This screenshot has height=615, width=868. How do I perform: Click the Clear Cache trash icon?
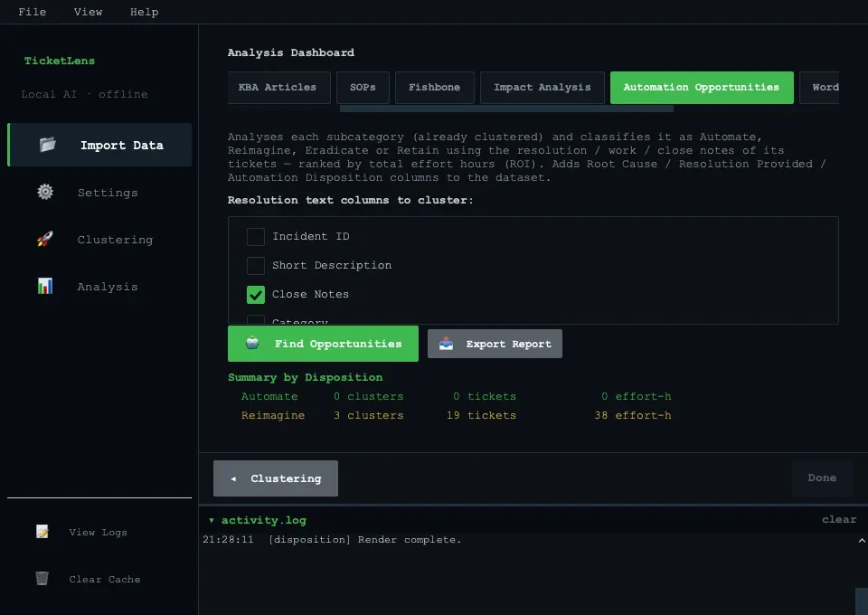tap(42, 579)
